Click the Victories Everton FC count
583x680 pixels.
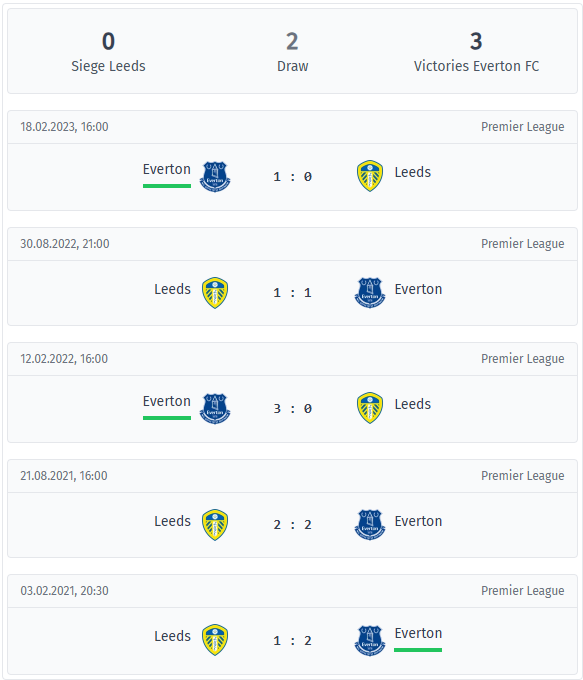click(476, 42)
